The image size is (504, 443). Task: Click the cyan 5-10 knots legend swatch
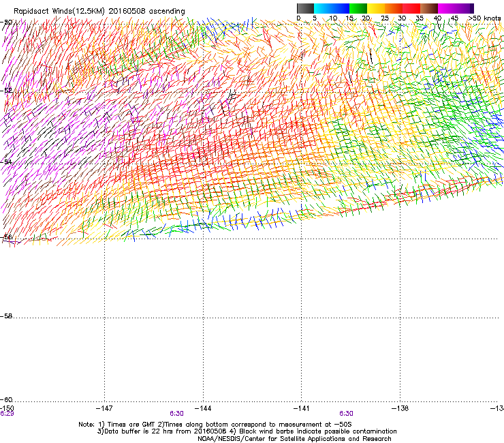point(322,8)
